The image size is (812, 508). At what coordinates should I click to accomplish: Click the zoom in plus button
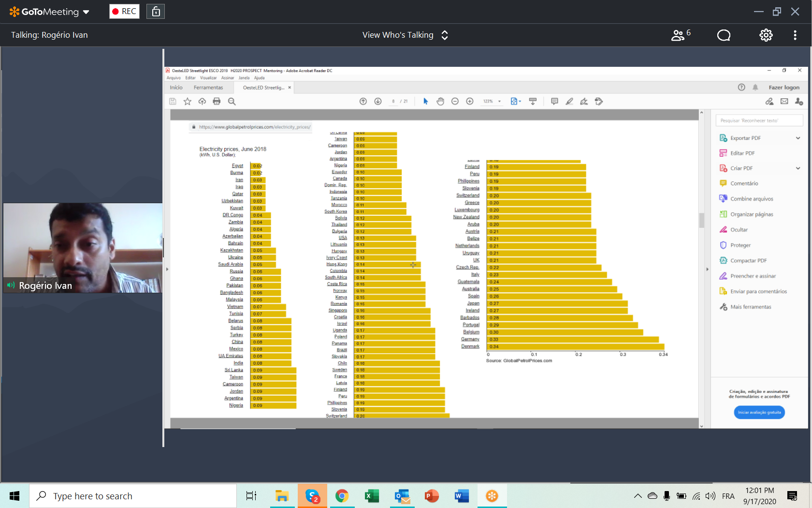(x=469, y=101)
